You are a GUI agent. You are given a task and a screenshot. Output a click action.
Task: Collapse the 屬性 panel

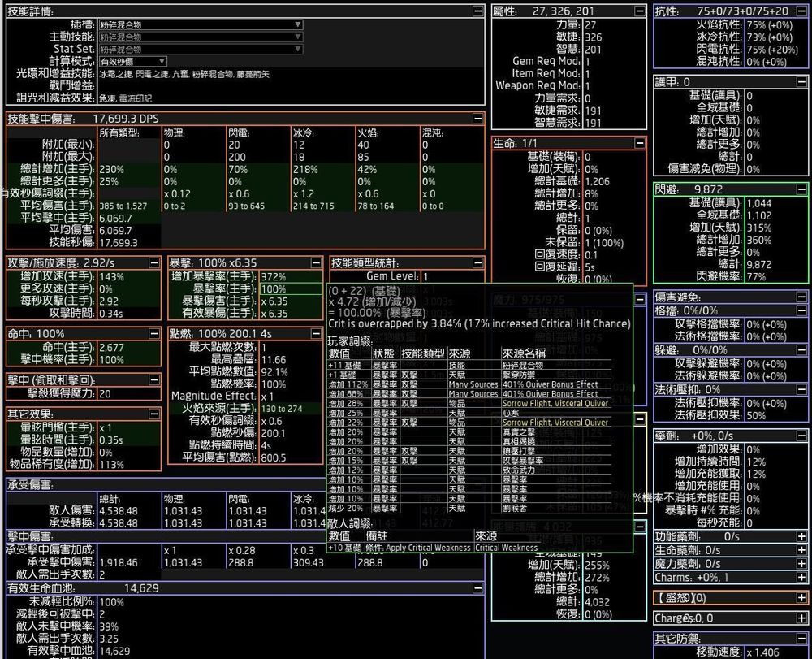coord(639,11)
